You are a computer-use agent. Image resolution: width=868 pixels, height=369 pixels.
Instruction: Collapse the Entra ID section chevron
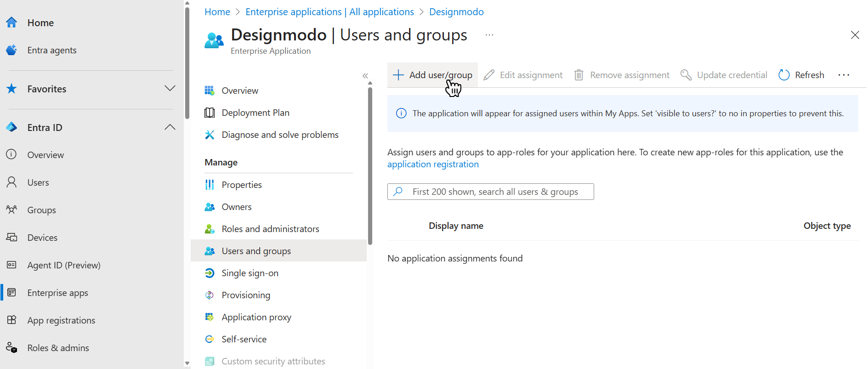pos(170,127)
